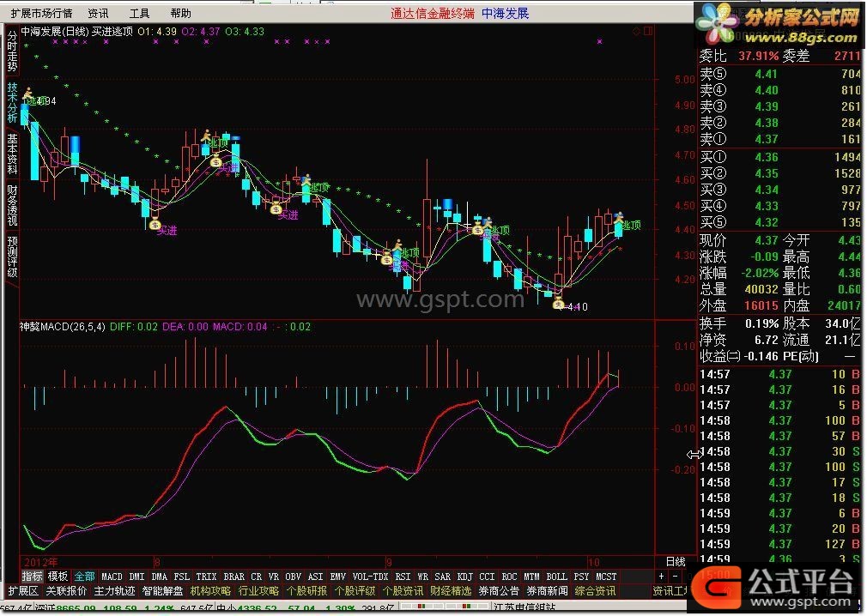Apply the FSL indicator
This screenshot has width=867, height=616.
tap(181, 577)
